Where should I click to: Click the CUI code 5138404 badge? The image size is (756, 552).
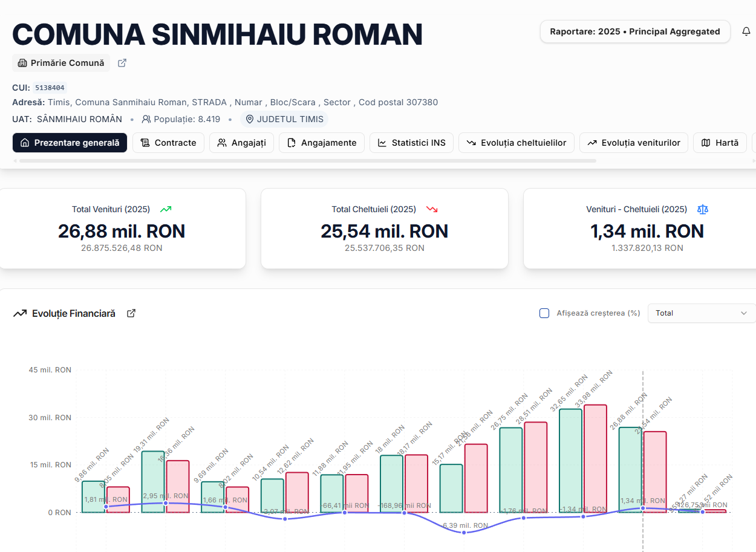tap(50, 88)
